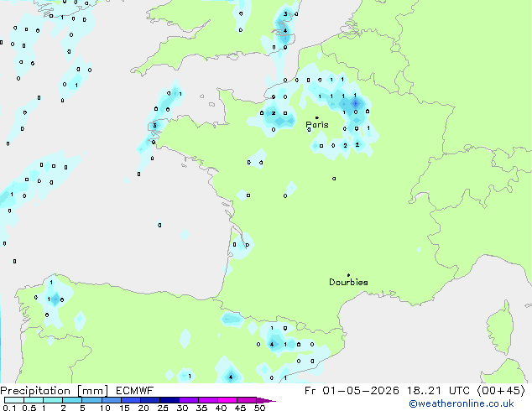The width and height of the screenshot is (532, 411).
Task: Click the (00+45) forecast offset text
Action: tap(501, 391)
